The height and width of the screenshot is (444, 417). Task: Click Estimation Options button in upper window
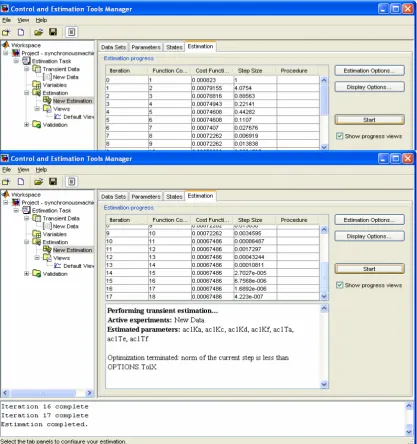click(x=369, y=71)
